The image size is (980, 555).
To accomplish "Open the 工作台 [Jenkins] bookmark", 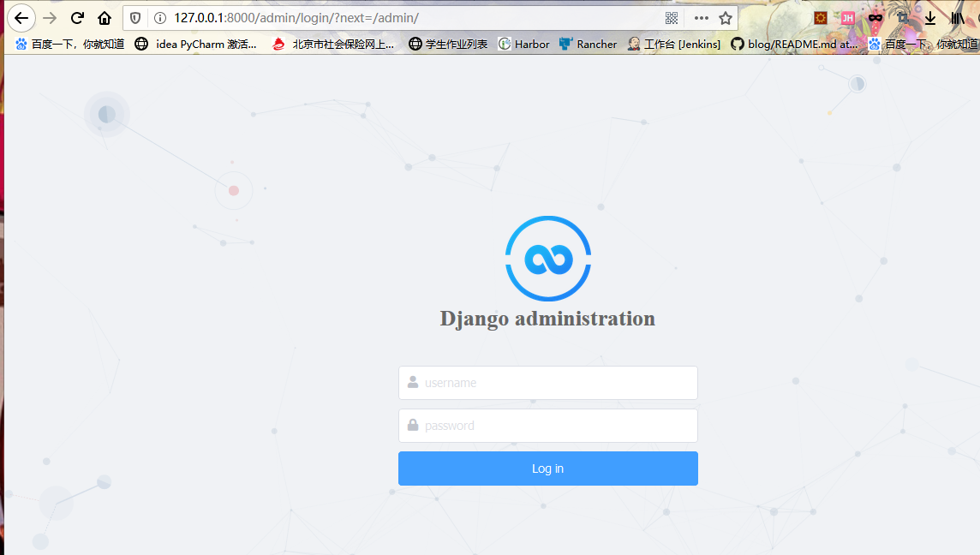I will coord(673,44).
